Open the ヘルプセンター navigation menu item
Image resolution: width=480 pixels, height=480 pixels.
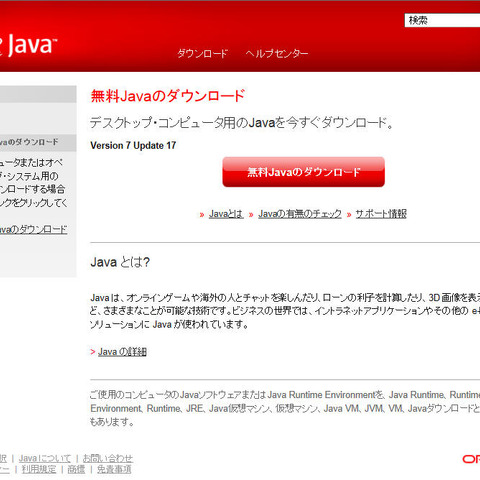[277, 53]
